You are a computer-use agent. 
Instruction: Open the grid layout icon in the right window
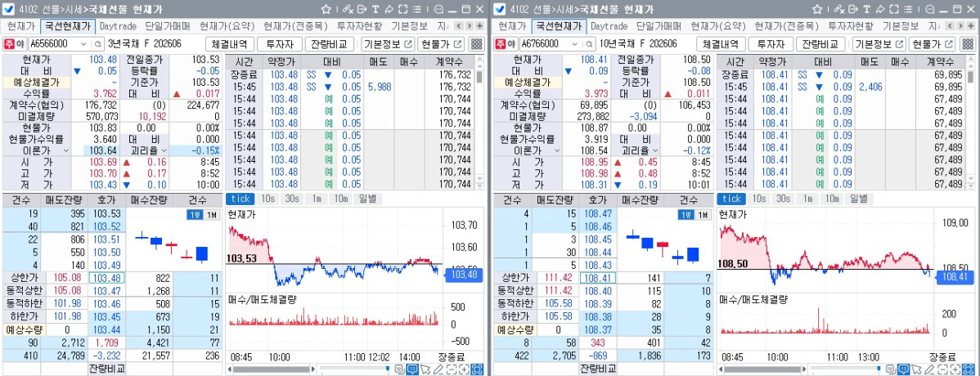coord(966,44)
